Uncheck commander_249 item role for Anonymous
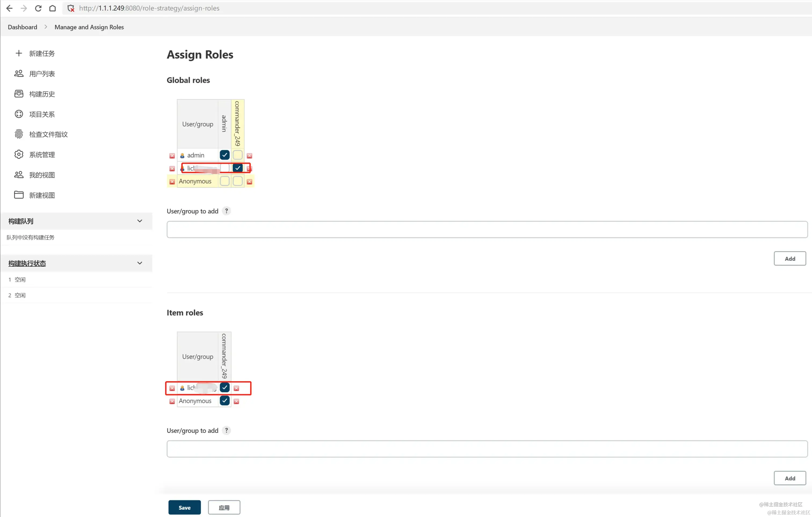812x517 pixels. pyautogui.click(x=224, y=401)
